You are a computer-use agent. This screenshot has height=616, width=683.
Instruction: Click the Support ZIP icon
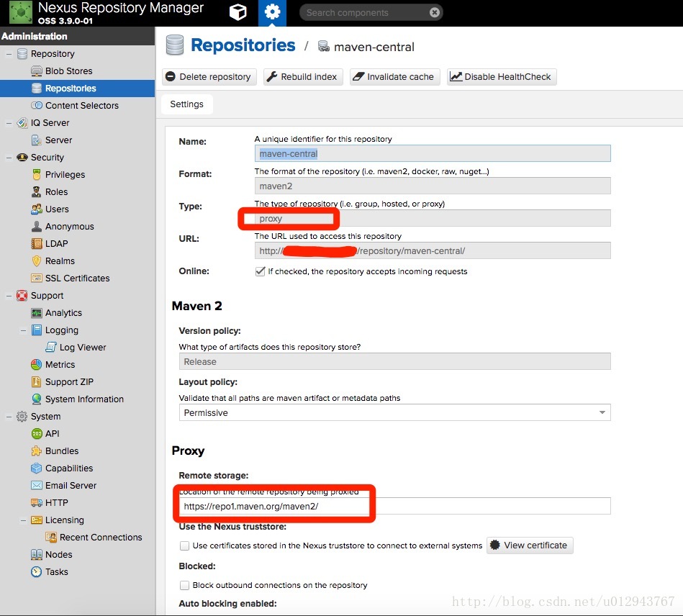[37, 381]
